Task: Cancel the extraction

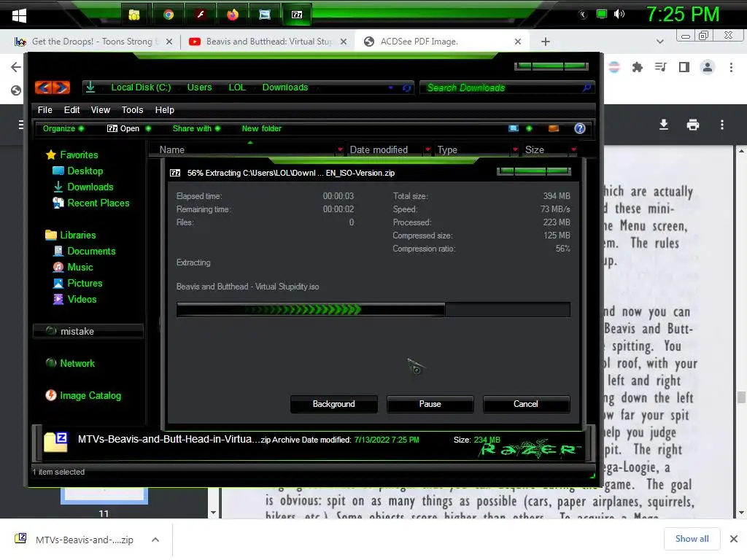Action: coord(526,404)
